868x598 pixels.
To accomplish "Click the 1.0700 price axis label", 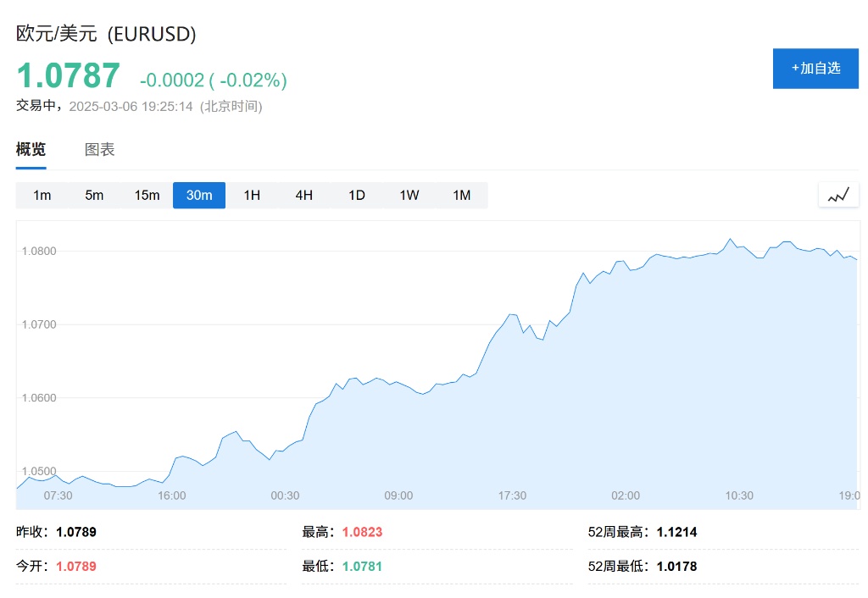I will (x=39, y=324).
